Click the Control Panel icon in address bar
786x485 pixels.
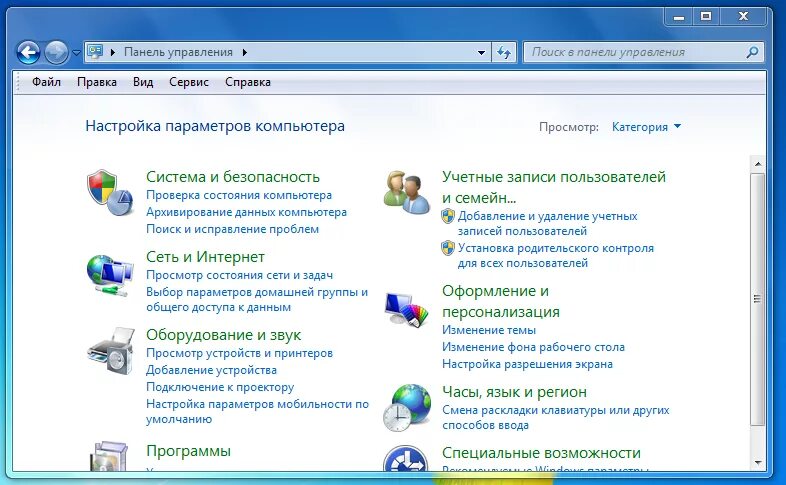95,52
